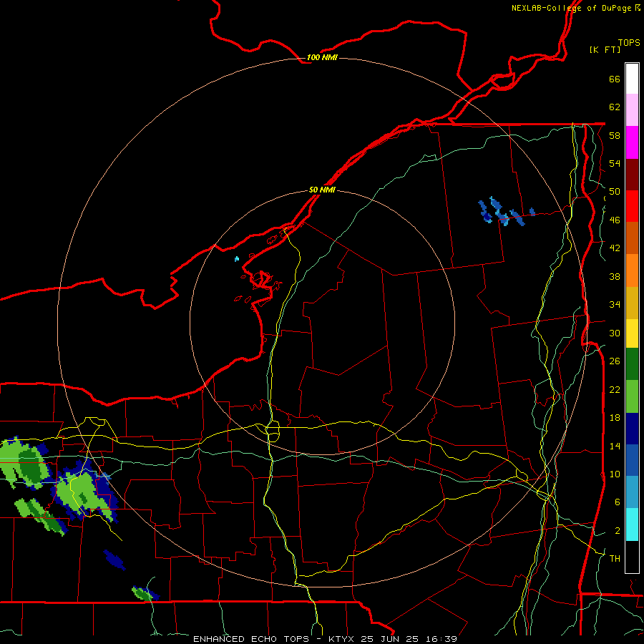Image resolution: width=644 pixels, height=644 pixels.
Task: Click the light pink 62 kft legend swatch
Action: [x=632, y=110]
